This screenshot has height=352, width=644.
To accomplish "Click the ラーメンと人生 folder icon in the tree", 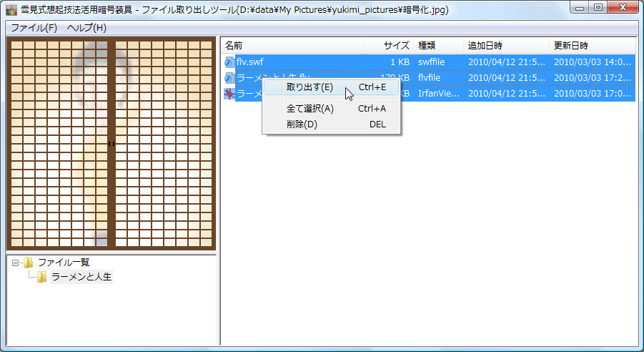I will click(x=41, y=277).
